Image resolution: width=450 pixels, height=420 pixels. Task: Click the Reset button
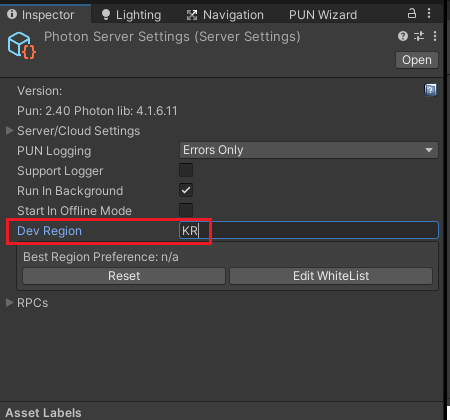pos(124,276)
